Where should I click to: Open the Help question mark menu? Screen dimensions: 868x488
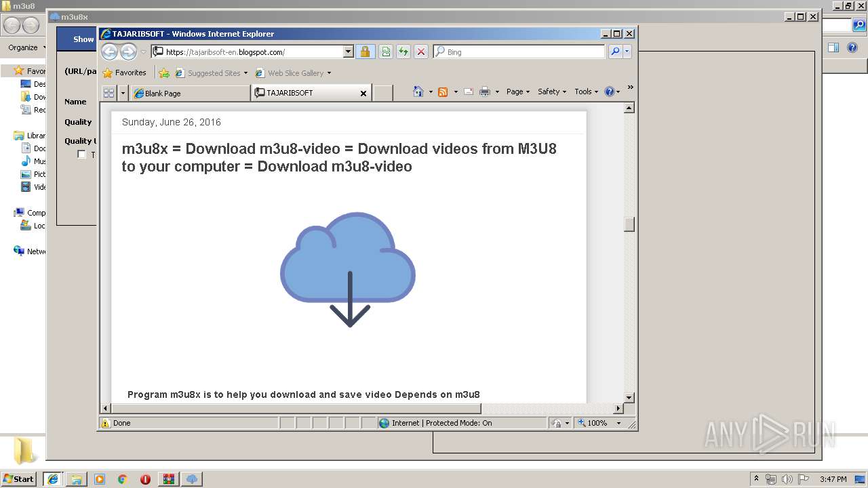pos(612,91)
